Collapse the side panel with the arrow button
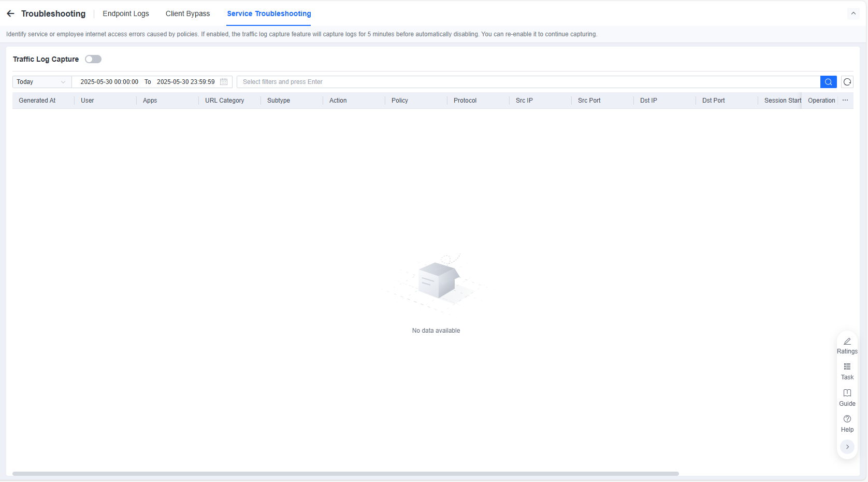This screenshot has width=868, height=482. pyautogui.click(x=847, y=447)
